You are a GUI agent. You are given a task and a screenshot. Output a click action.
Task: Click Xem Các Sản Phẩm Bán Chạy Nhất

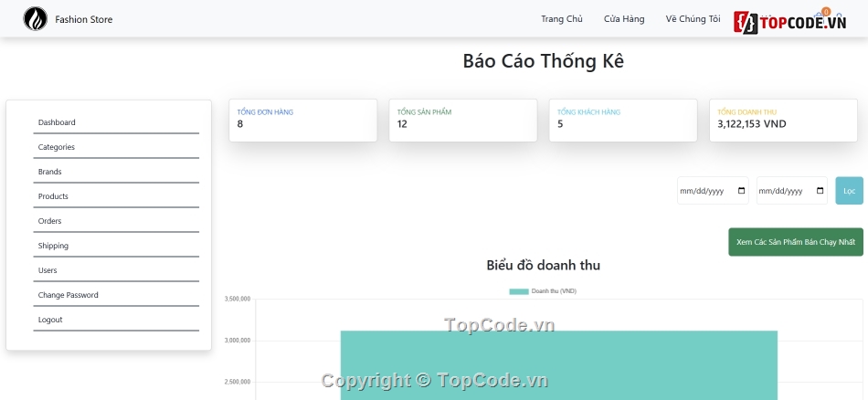pos(796,242)
